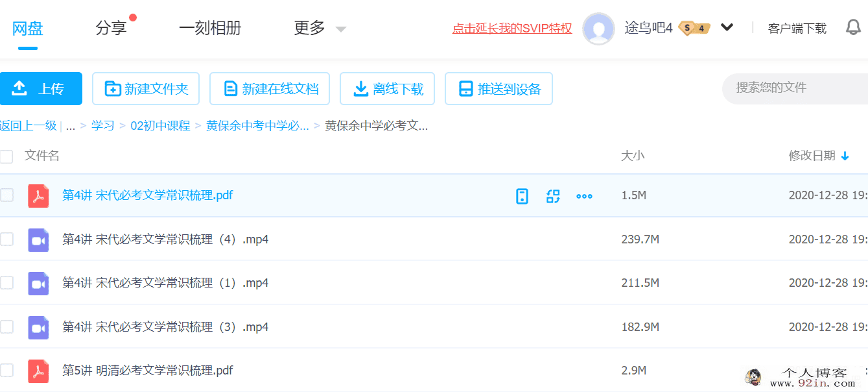Expand the 更多 menu
868x392 pixels.
pos(320,28)
